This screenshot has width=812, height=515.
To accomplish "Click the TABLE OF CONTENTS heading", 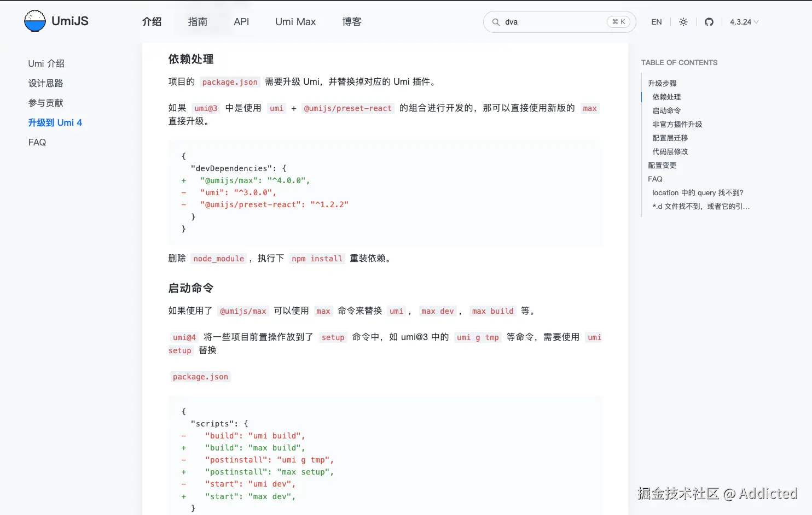I will pos(679,62).
